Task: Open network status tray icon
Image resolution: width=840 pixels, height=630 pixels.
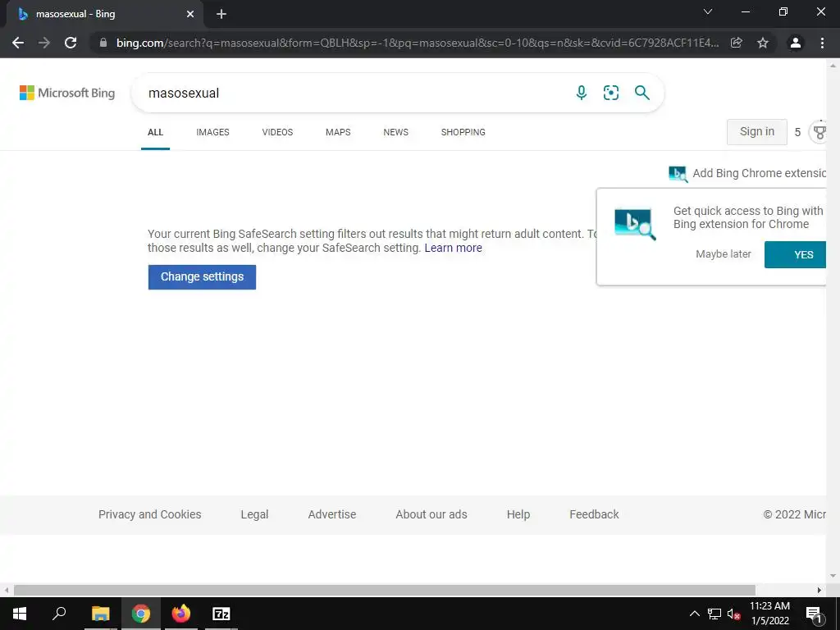Action: (x=714, y=614)
